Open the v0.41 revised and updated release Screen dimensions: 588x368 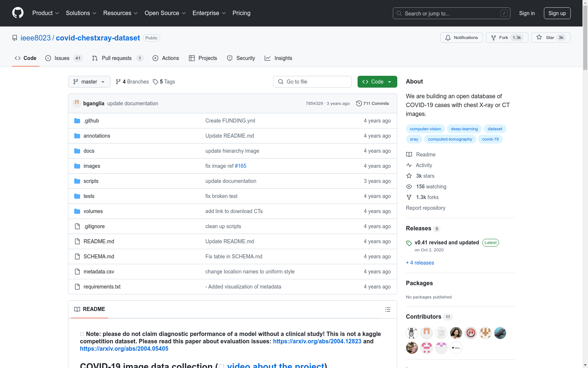click(x=447, y=243)
